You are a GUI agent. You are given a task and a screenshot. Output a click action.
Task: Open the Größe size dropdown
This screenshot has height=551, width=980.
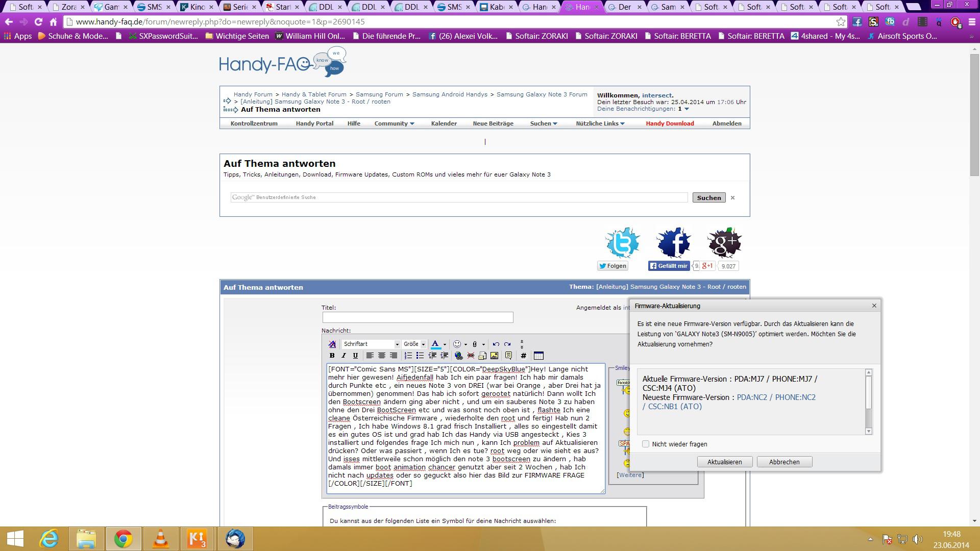414,344
